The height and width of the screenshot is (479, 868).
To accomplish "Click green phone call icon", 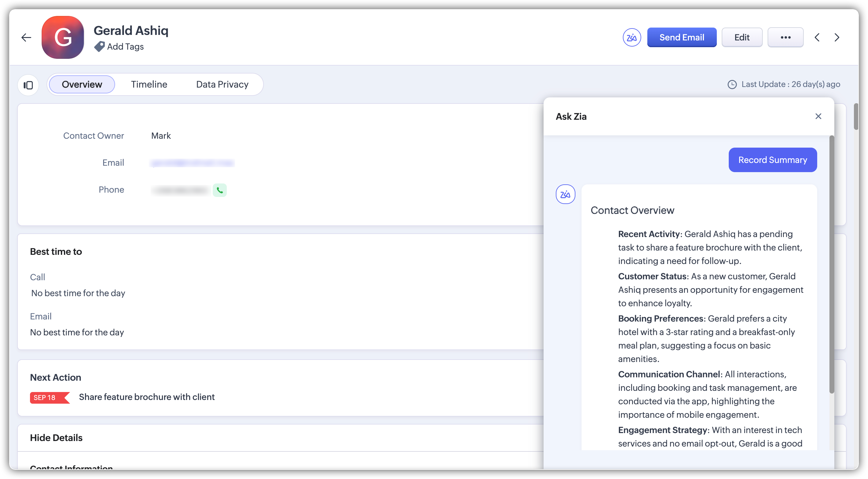I will tap(220, 190).
